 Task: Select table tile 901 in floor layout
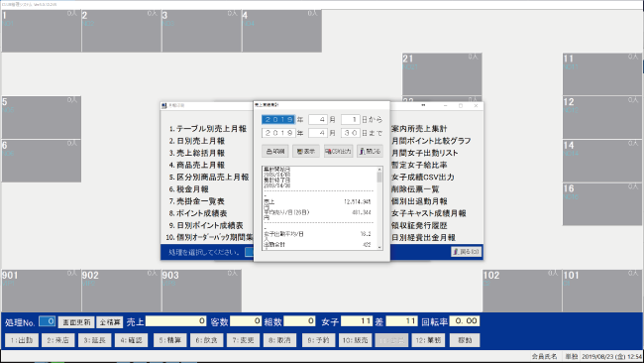coord(41,291)
